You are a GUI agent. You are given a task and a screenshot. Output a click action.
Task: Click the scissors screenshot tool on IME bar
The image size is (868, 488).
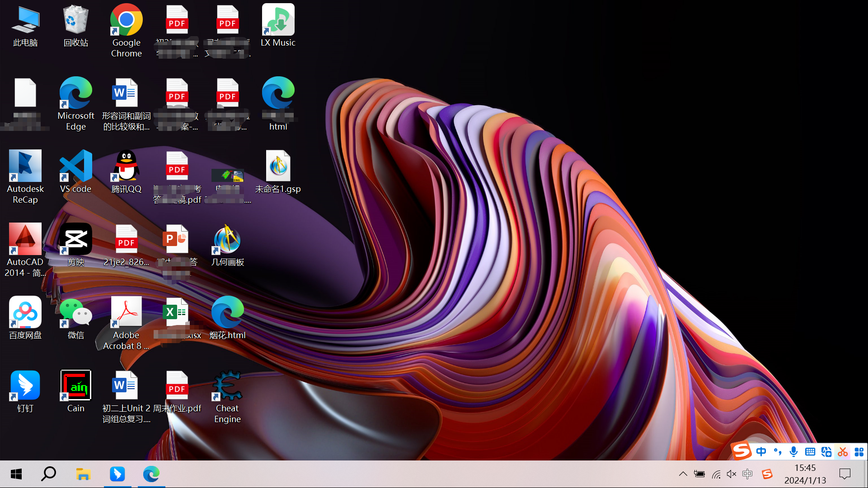tap(843, 452)
